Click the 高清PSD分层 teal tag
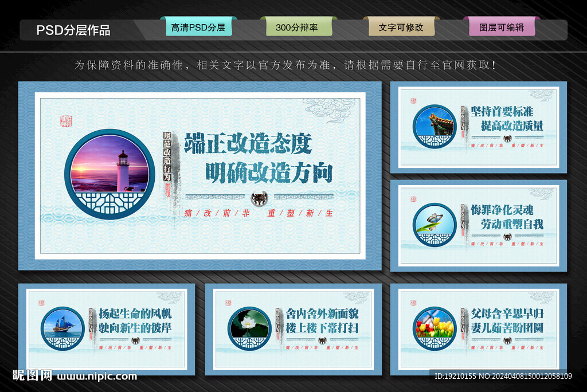This screenshot has width=587, height=392. coord(198,27)
